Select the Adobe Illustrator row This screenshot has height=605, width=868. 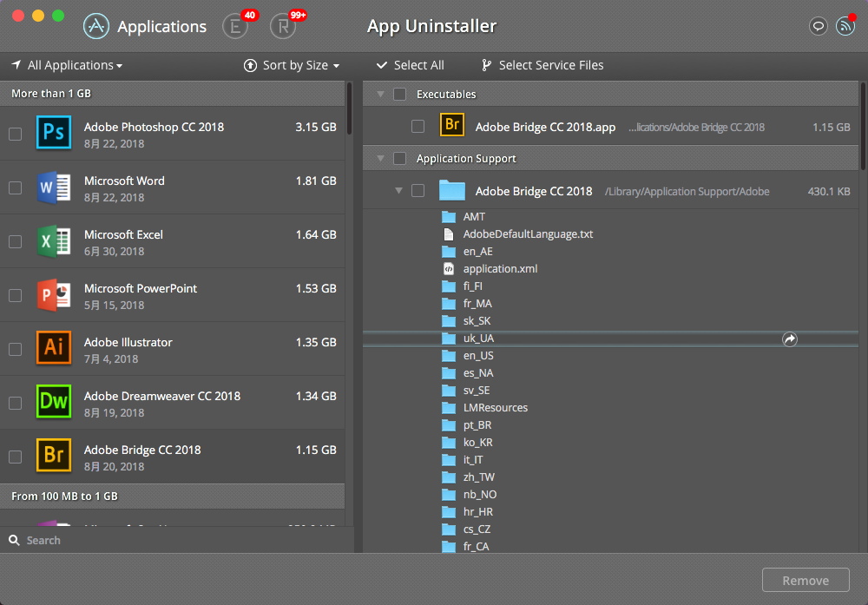click(172, 349)
